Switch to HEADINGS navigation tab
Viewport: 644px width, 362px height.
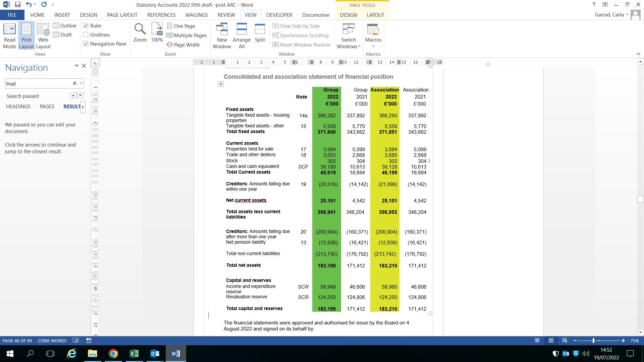click(18, 107)
